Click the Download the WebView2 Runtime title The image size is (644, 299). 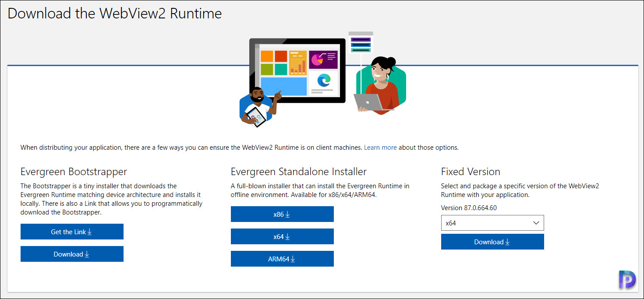click(115, 13)
